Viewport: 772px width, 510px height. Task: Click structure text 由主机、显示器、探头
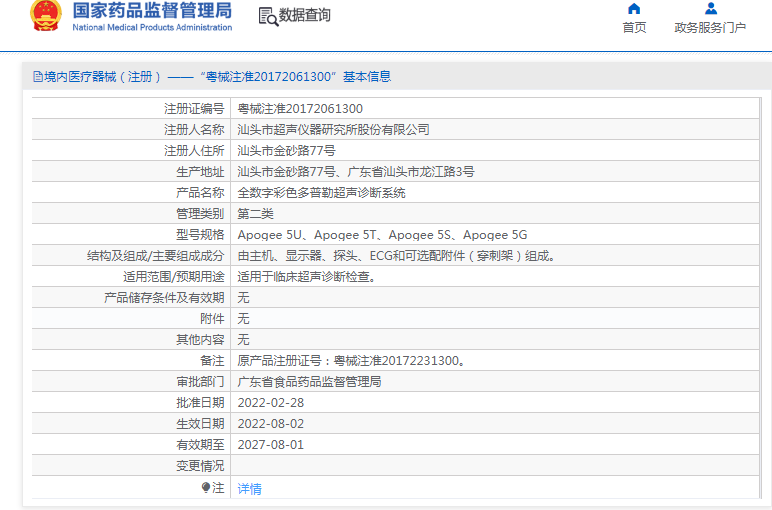click(396, 256)
